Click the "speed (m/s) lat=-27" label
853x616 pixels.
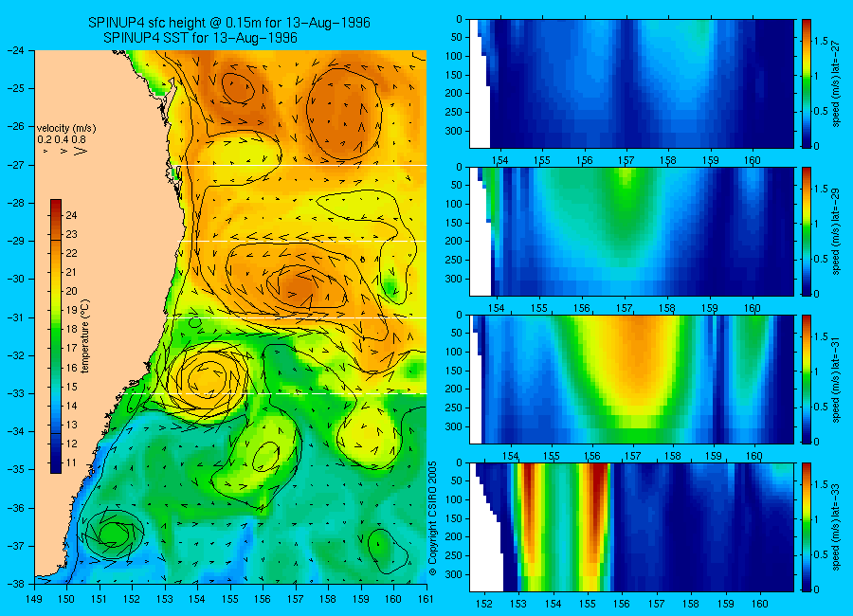tap(837, 83)
